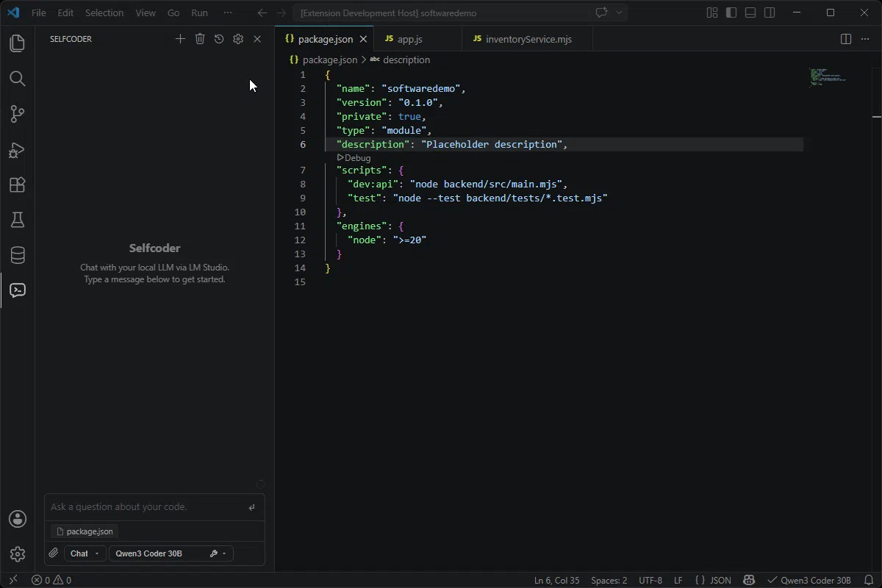Open the Accounts menu icon

coord(17,519)
